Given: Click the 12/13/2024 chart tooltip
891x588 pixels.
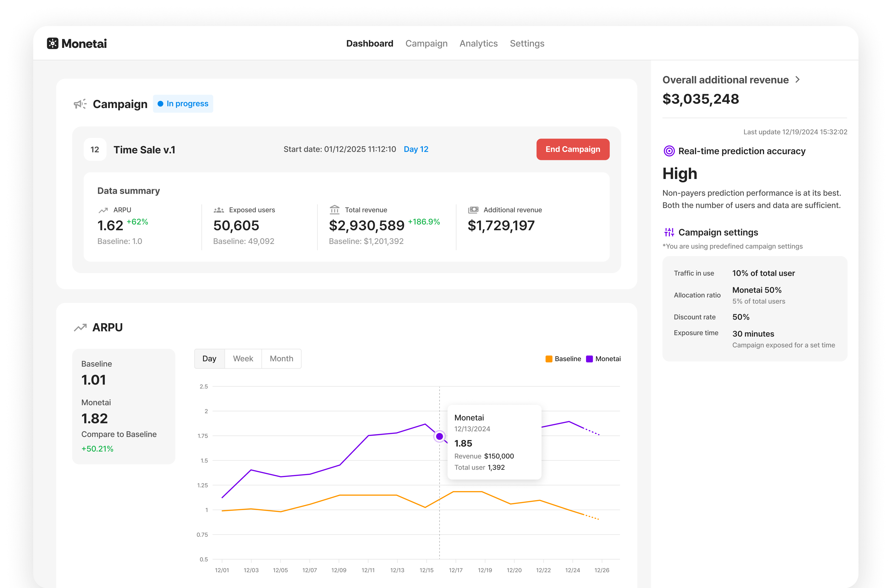Looking at the screenshot, I should [x=494, y=442].
